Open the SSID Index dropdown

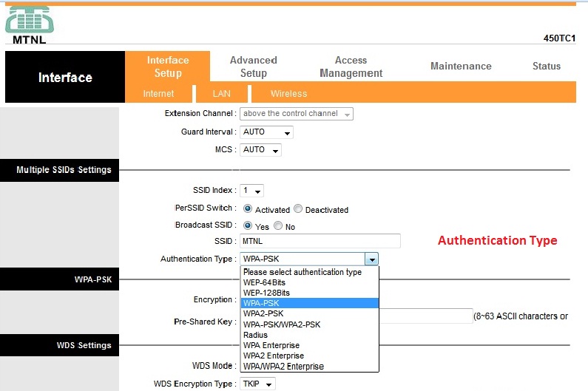pos(251,191)
